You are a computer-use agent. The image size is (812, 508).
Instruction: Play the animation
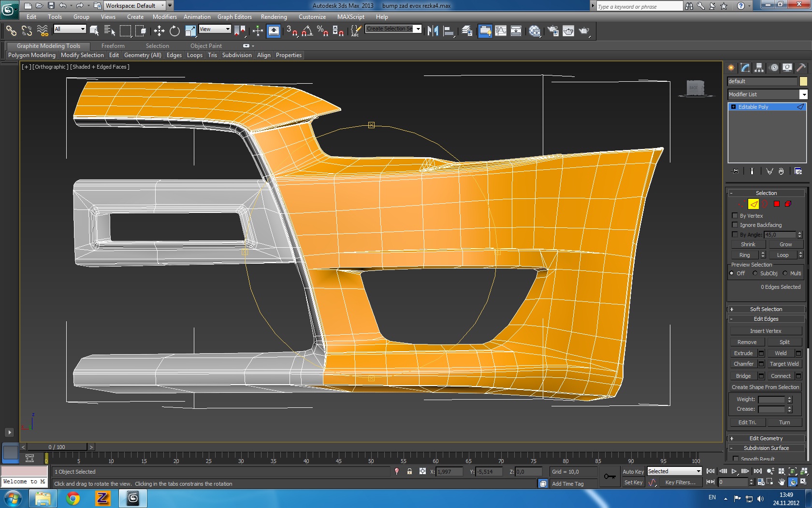(x=734, y=471)
